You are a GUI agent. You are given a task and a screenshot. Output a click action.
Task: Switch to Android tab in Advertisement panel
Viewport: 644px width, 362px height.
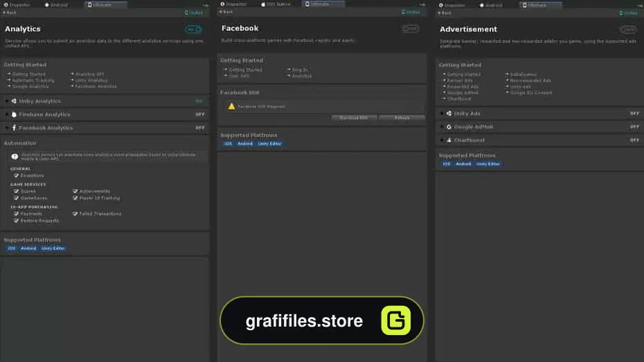[491, 6]
